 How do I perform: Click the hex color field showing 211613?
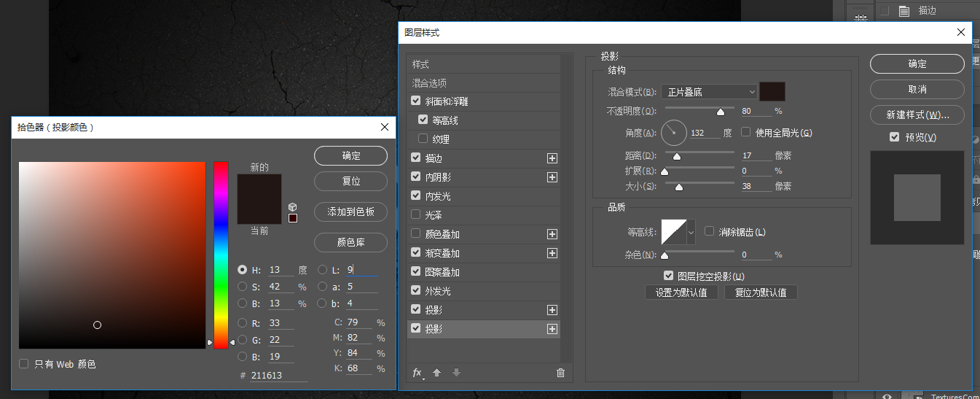[x=279, y=376]
